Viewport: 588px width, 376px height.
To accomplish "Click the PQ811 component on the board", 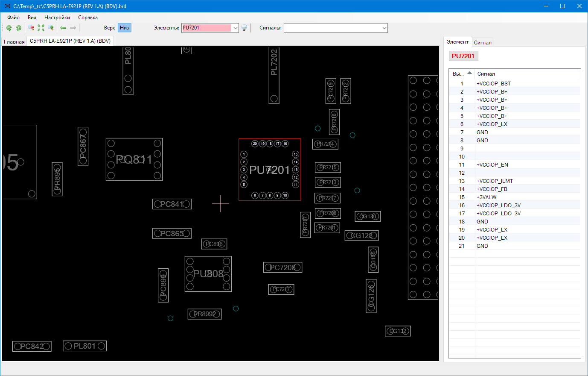I will 134,159.
